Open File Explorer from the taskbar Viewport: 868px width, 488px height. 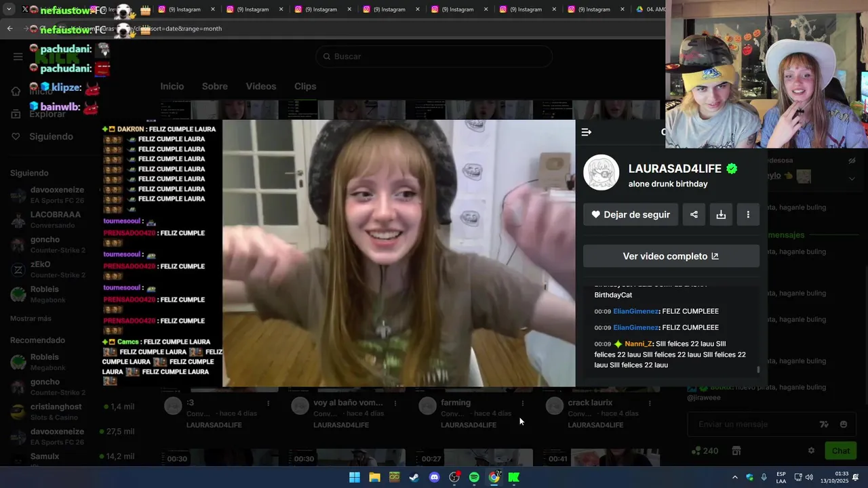point(374,477)
